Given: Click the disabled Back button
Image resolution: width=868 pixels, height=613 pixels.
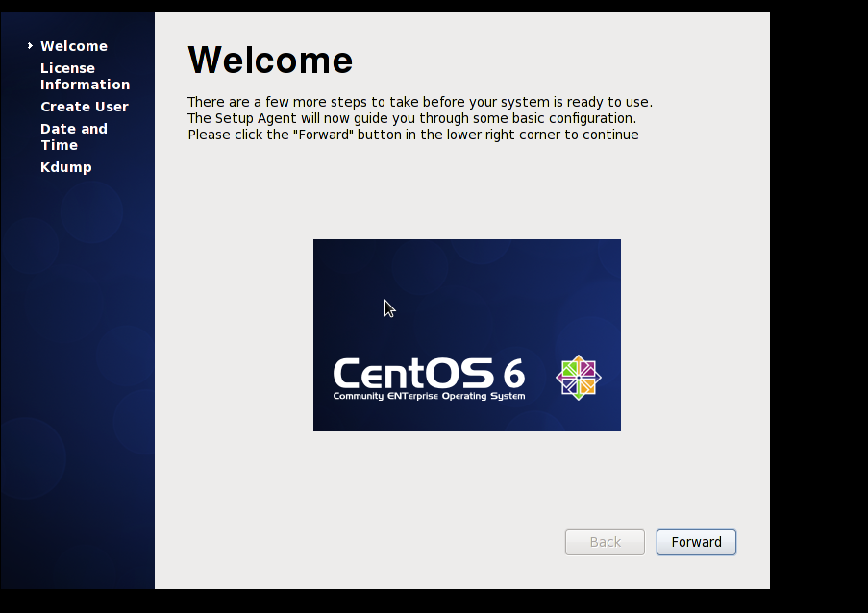Looking at the screenshot, I should coord(605,542).
